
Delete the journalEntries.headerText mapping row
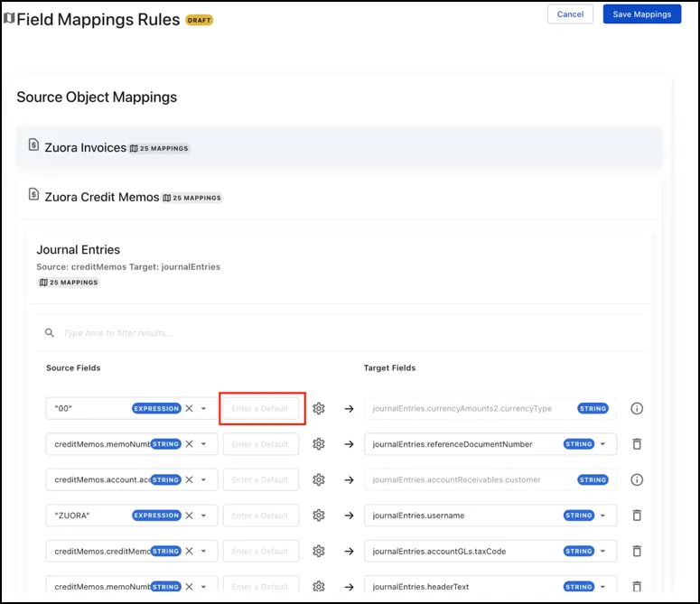(x=637, y=587)
